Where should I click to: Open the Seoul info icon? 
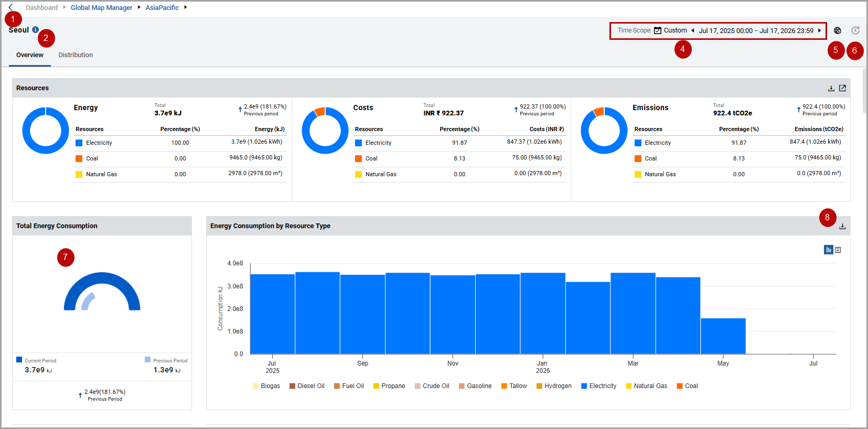coord(35,30)
